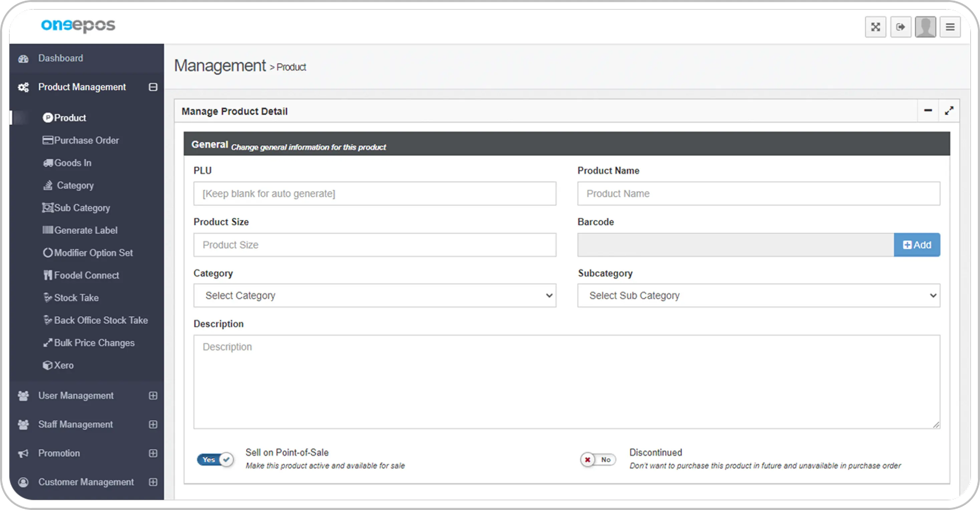Click the Add barcode button
The image size is (980, 510).
(x=917, y=245)
